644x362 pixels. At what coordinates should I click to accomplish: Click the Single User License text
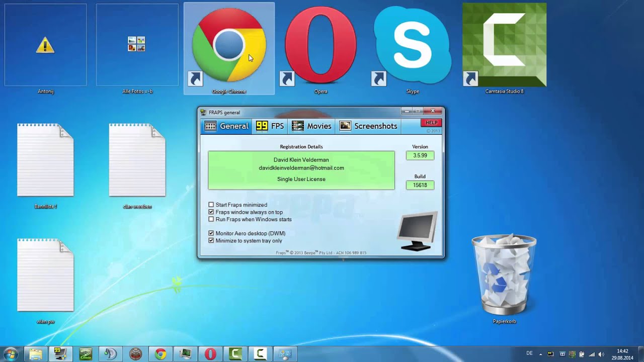[301, 179]
